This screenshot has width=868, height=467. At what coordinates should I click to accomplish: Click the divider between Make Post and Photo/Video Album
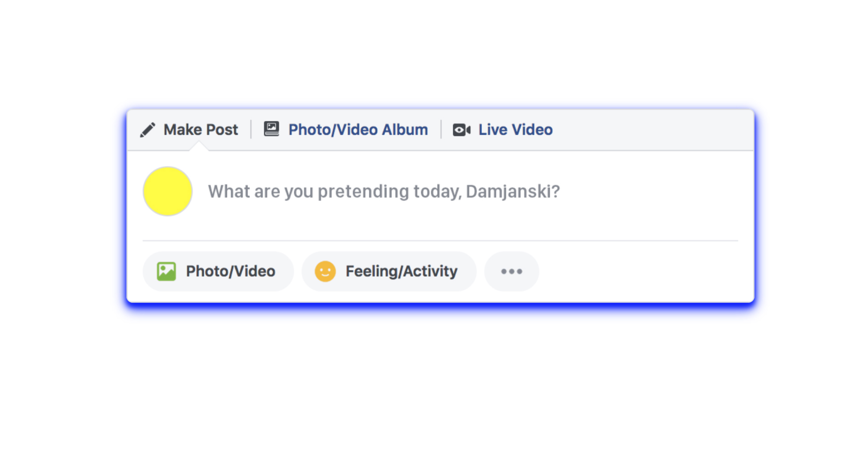click(x=251, y=130)
